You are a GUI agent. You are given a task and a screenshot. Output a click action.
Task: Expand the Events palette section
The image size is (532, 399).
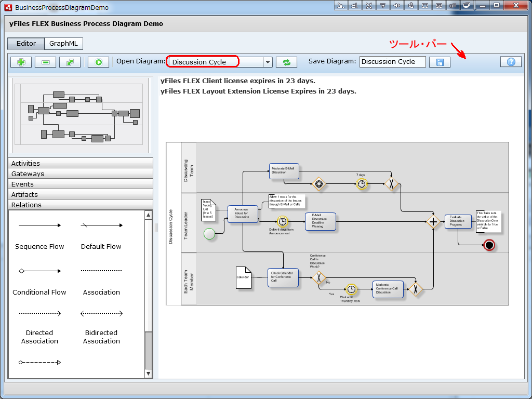(81, 184)
